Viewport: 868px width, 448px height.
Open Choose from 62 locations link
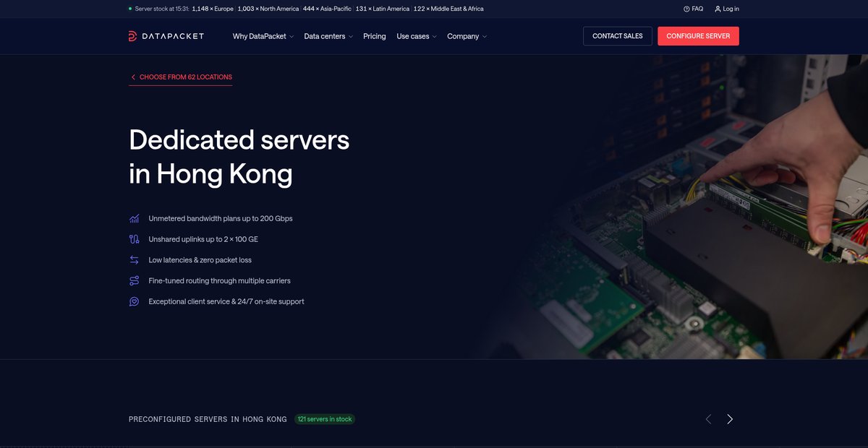(181, 77)
